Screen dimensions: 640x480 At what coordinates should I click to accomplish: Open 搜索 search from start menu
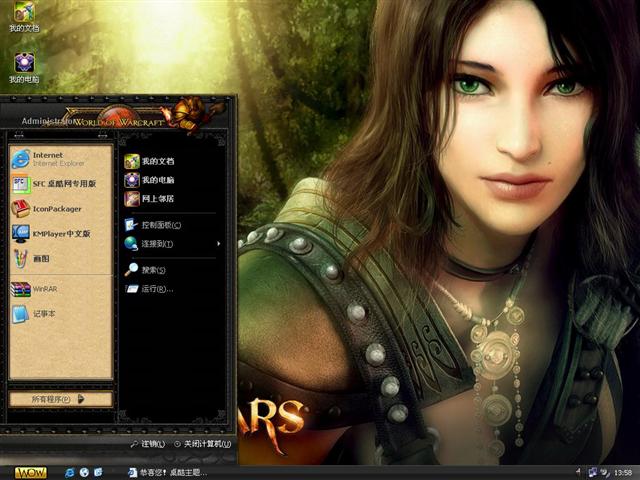(x=152, y=270)
